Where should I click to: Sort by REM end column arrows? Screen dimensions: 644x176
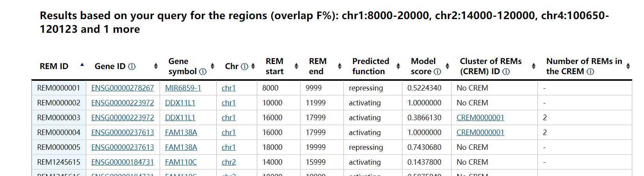coord(340,66)
